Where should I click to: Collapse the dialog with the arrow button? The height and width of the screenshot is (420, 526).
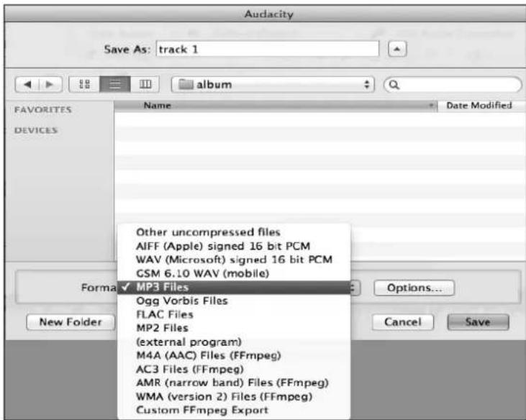click(x=397, y=50)
